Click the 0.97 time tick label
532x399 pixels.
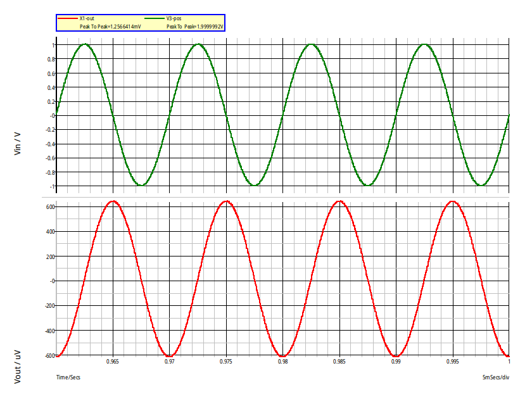click(170, 362)
